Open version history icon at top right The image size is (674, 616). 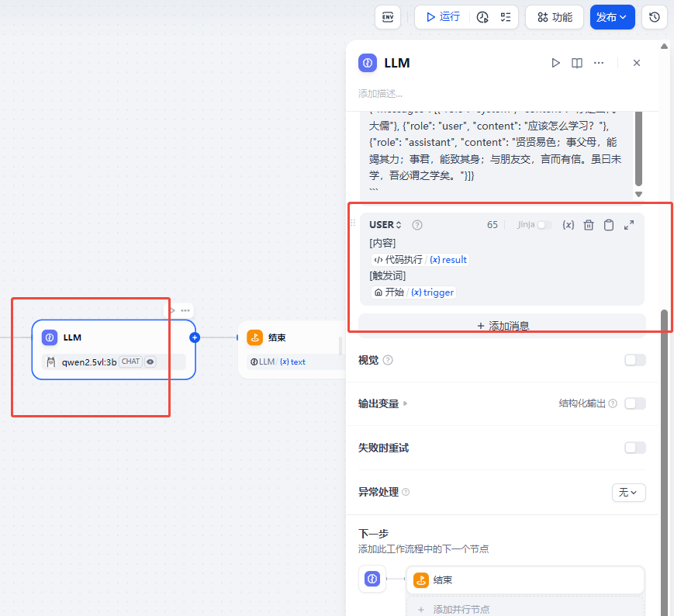(655, 17)
